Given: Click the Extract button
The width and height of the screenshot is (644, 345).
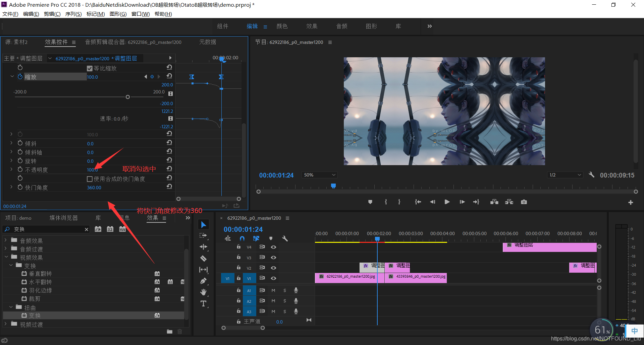Looking at the screenshot, I should click(x=509, y=202).
